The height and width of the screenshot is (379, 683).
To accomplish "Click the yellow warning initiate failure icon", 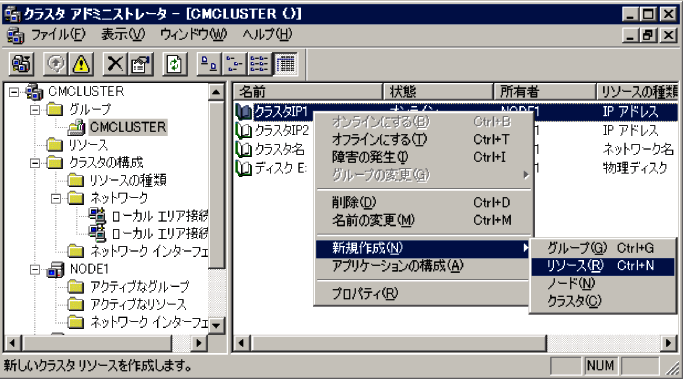I will pyautogui.click(x=81, y=64).
